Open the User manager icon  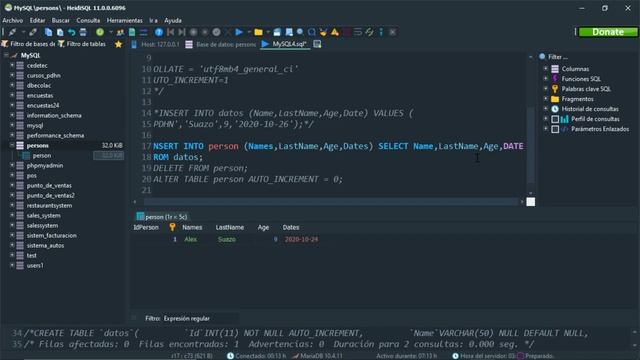click(x=120, y=32)
